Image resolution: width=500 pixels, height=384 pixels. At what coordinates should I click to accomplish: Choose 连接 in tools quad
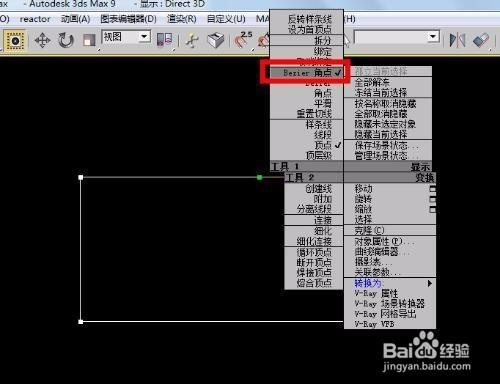(323, 220)
